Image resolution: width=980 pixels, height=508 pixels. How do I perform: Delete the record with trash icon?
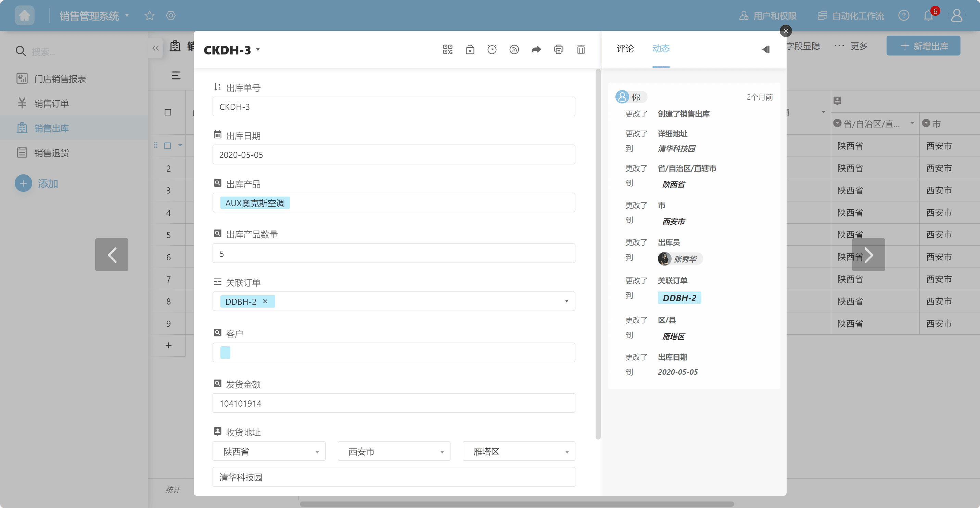581,50
